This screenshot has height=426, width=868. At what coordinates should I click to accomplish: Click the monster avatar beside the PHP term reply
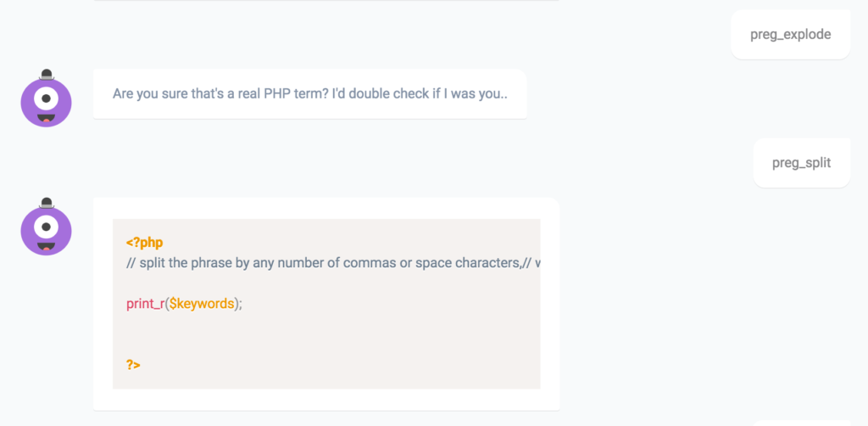(46, 101)
